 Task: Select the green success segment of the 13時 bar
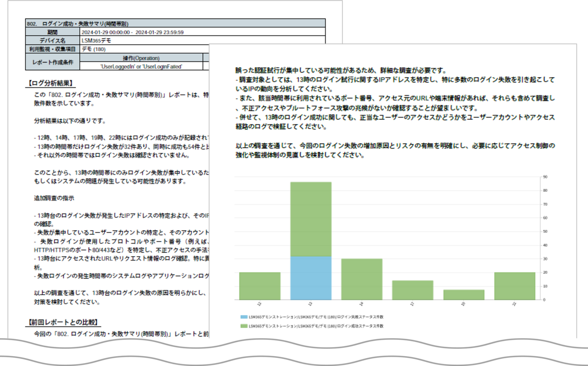[x=311, y=219]
